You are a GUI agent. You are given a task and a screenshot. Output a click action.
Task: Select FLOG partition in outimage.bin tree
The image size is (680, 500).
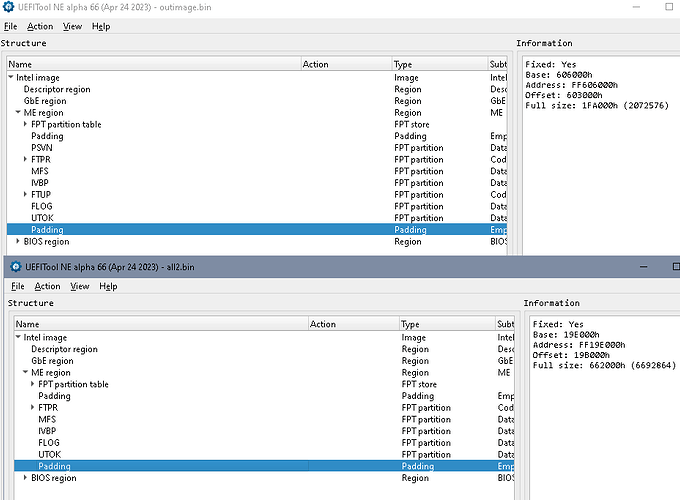pos(42,206)
